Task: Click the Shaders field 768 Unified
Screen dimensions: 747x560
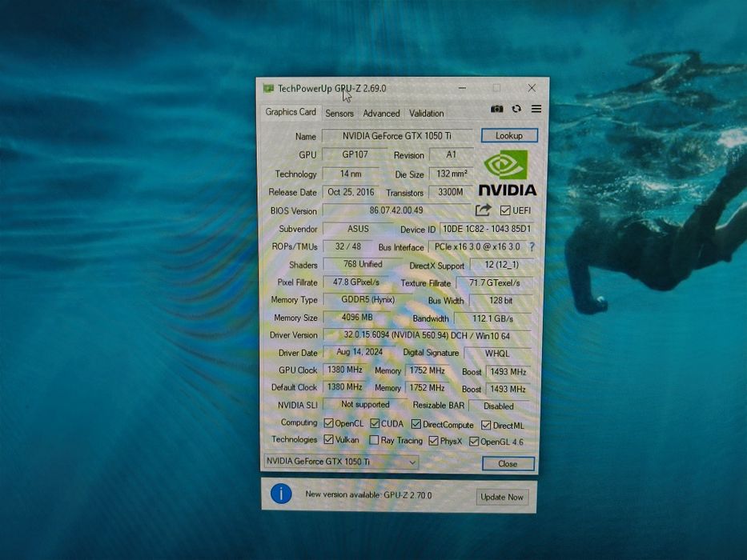Action: [363, 264]
